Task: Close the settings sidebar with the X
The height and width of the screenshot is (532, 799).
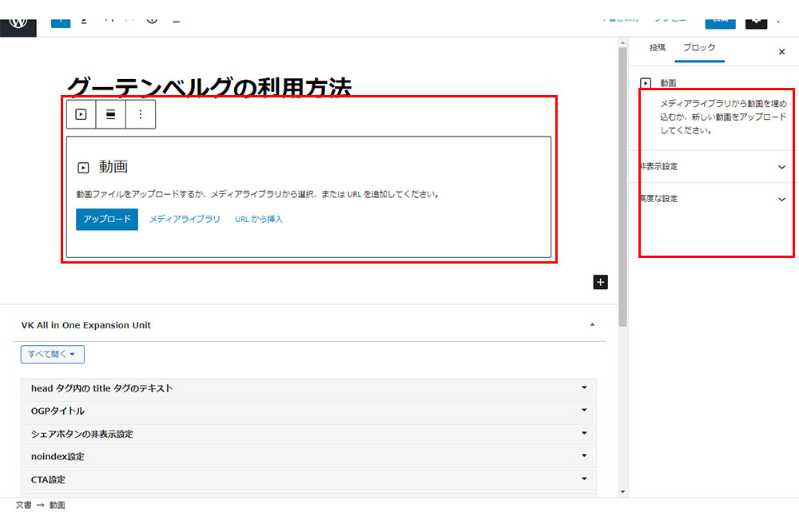Action: (x=781, y=52)
